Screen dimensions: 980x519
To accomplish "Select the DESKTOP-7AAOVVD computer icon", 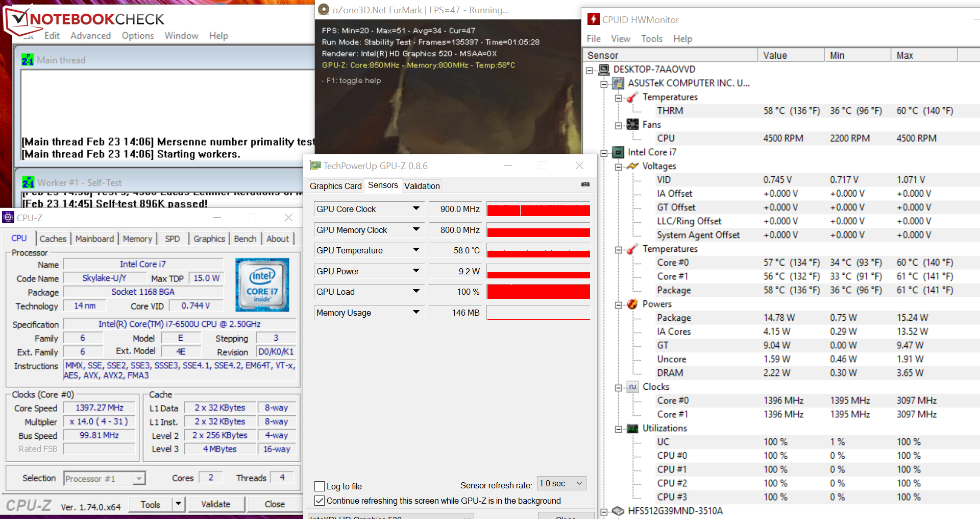I will coord(604,69).
